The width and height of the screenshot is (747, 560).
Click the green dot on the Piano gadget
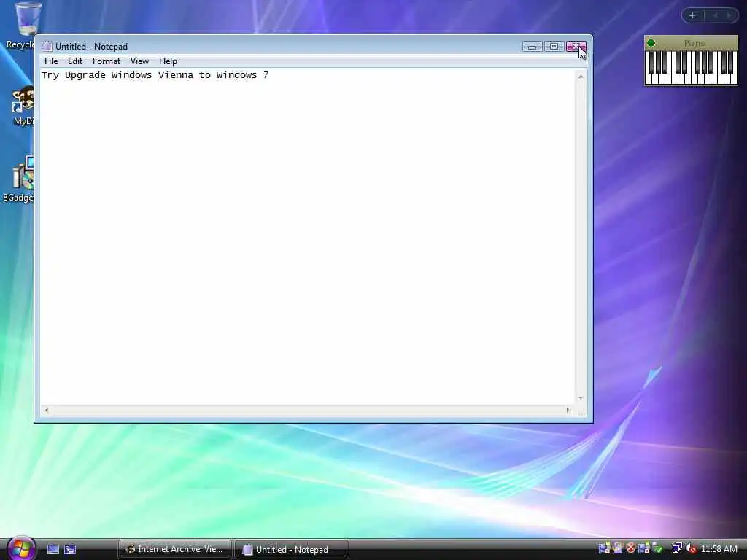651,43
